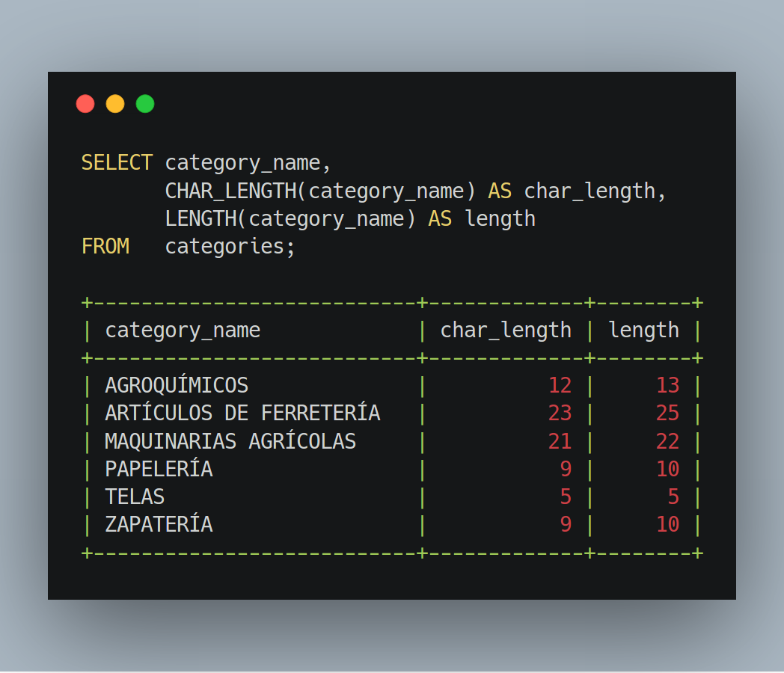Click char_length 9 in PAPELERÍA row
This screenshot has height=673, width=784.
click(x=566, y=469)
